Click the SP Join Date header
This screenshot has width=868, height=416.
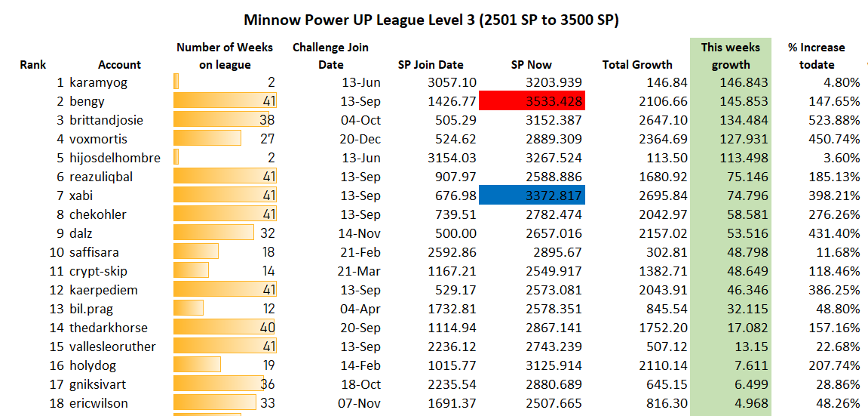pos(431,65)
